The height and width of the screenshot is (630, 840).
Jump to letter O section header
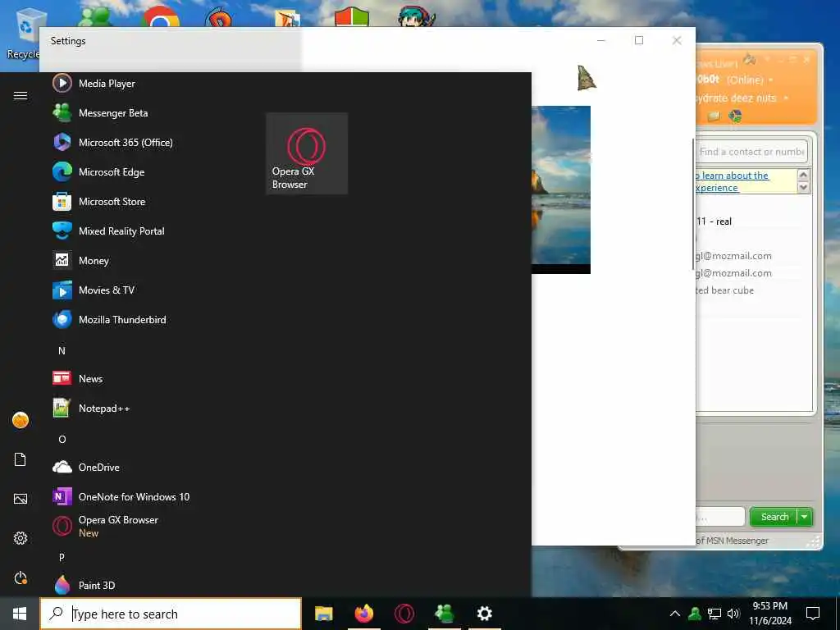point(62,440)
